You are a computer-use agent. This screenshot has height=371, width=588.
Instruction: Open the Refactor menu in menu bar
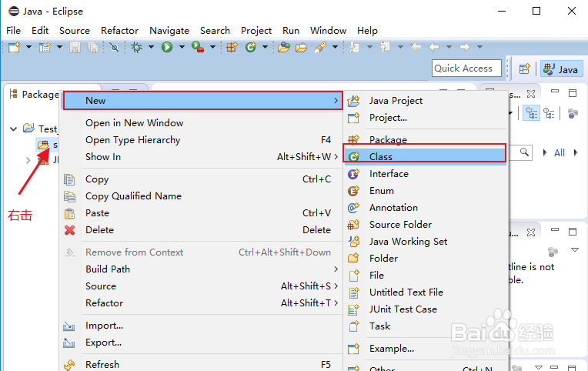pos(119,30)
